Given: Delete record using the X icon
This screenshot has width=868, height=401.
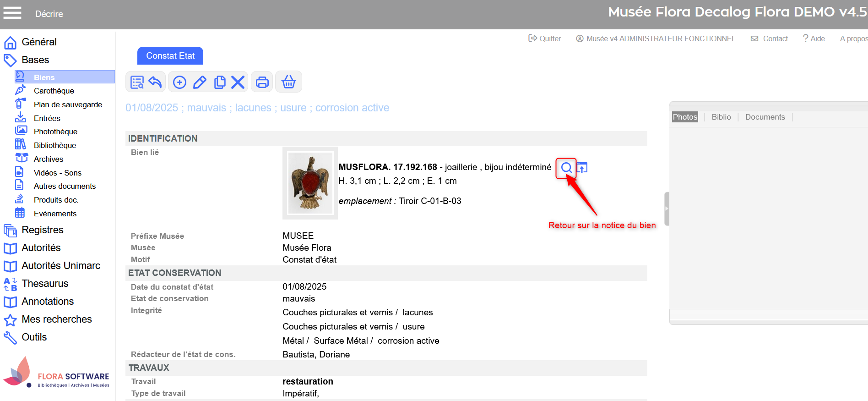Looking at the screenshot, I should 238,82.
